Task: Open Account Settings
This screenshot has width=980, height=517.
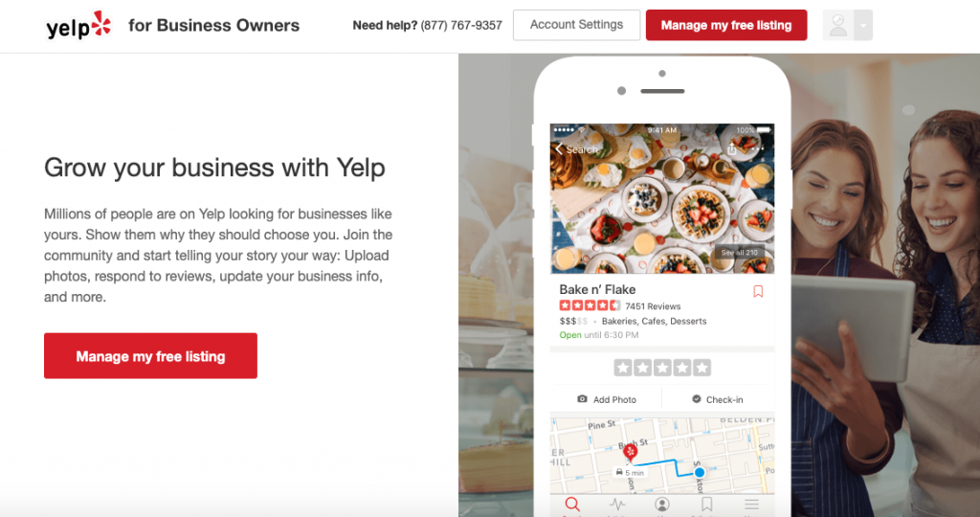Action: coord(576,25)
